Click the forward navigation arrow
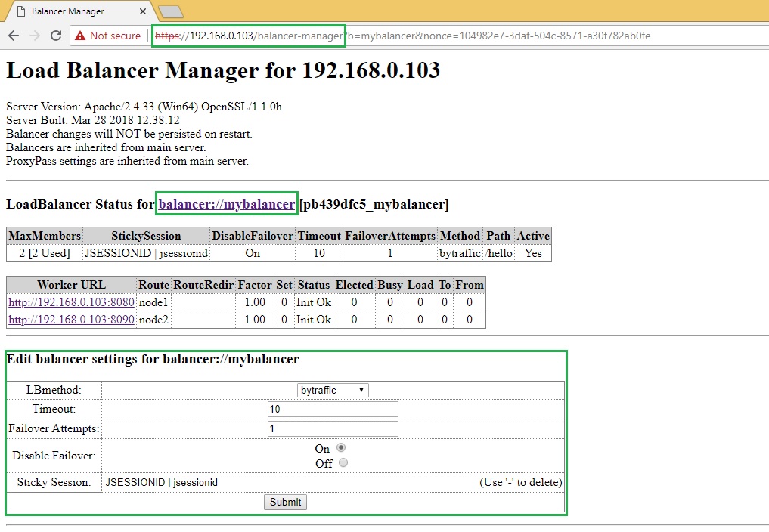Viewport: 769px width, 532px height. click(34, 35)
